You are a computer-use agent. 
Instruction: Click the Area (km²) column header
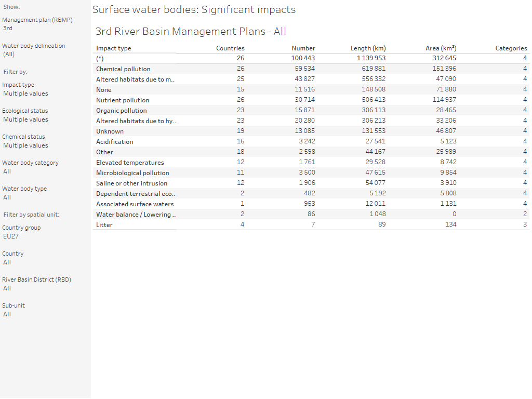click(441, 48)
